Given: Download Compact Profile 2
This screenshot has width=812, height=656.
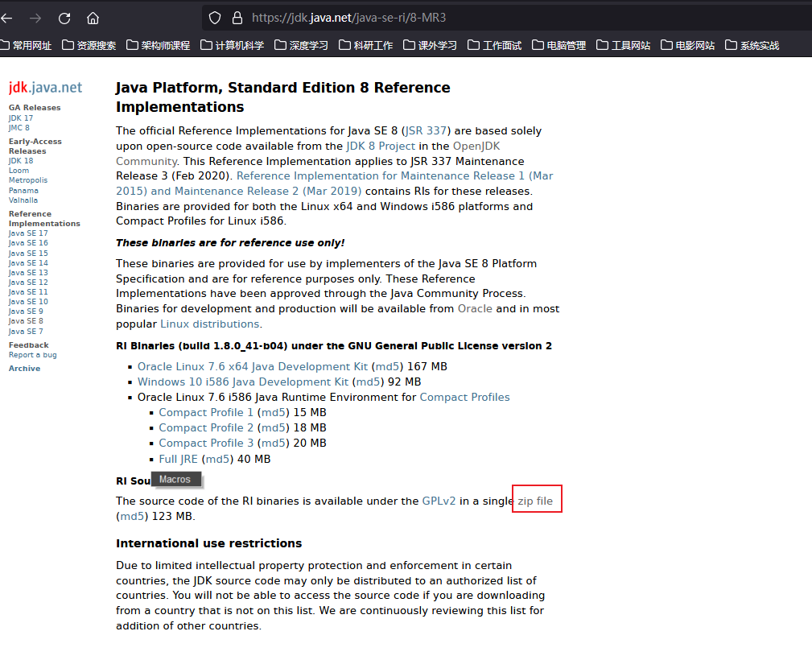Looking at the screenshot, I should click(206, 427).
